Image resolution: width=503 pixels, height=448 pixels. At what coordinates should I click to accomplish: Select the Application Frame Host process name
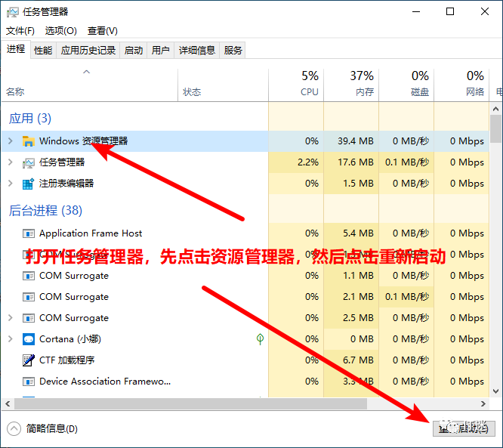tap(91, 233)
